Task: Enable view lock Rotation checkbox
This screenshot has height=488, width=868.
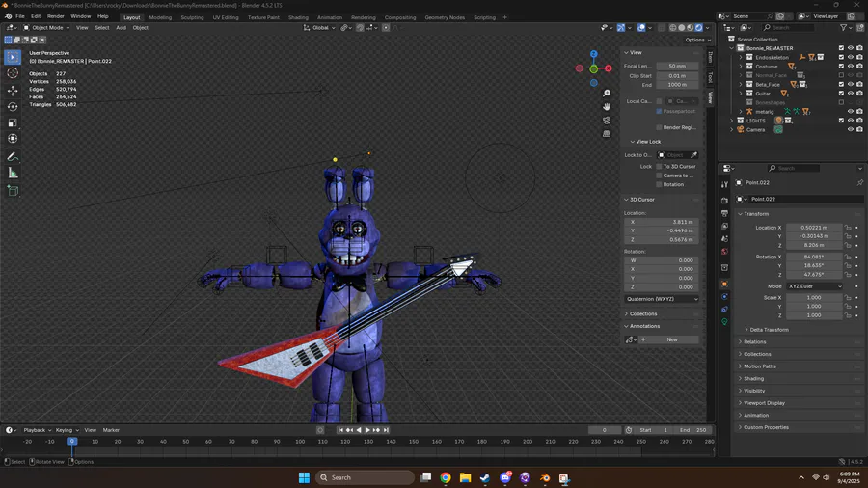Action: pos(659,184)
